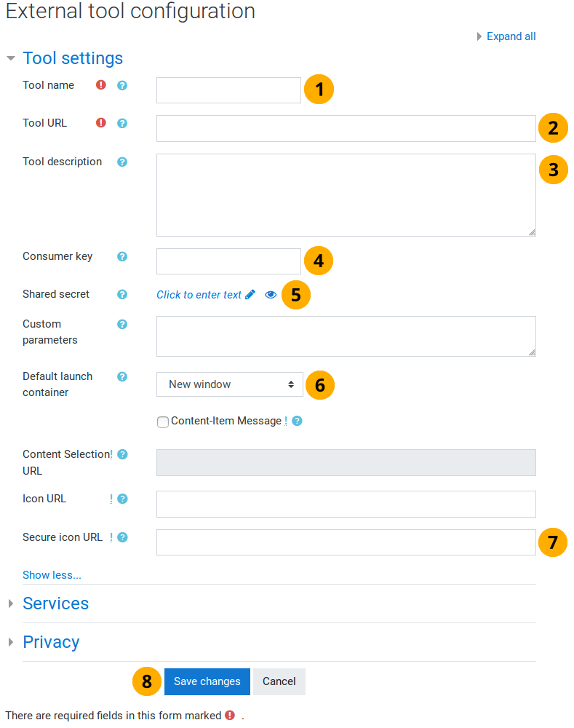The height and width of the screenshot is (728, 574).
Task: Open help for Tool URL field
Action: 122,123
